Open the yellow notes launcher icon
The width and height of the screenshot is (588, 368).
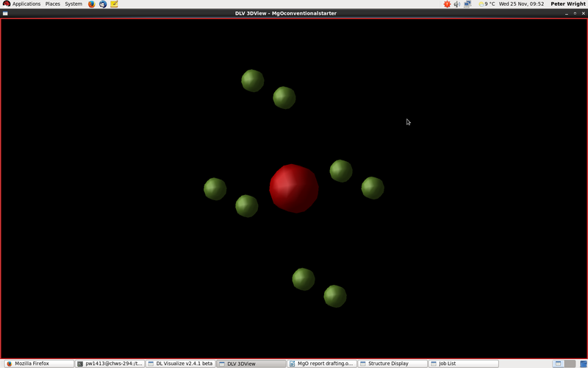[x=114, y=4]
